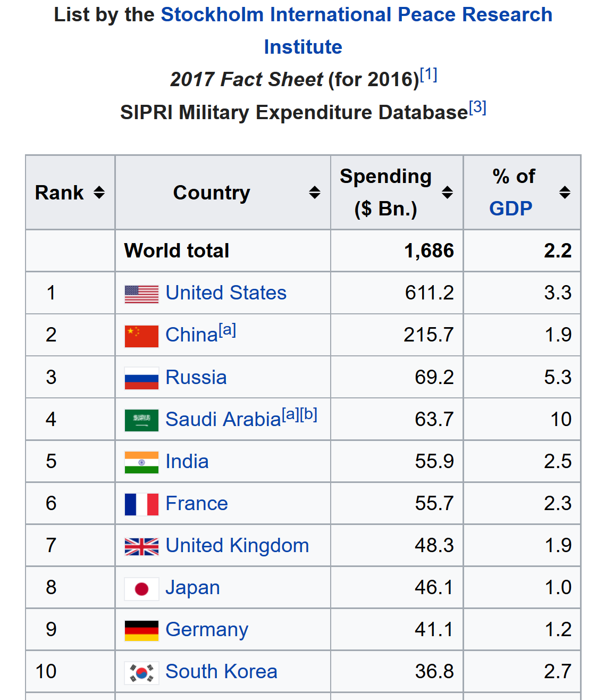
Task: Open the Germany country link
Action: coord(207,630)
